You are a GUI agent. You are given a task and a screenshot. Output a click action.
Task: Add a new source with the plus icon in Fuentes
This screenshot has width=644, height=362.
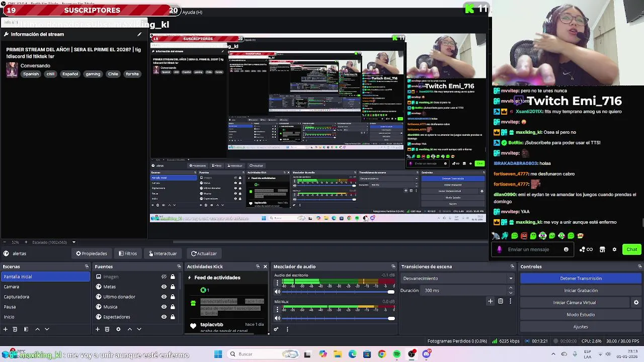coord(98,329)
